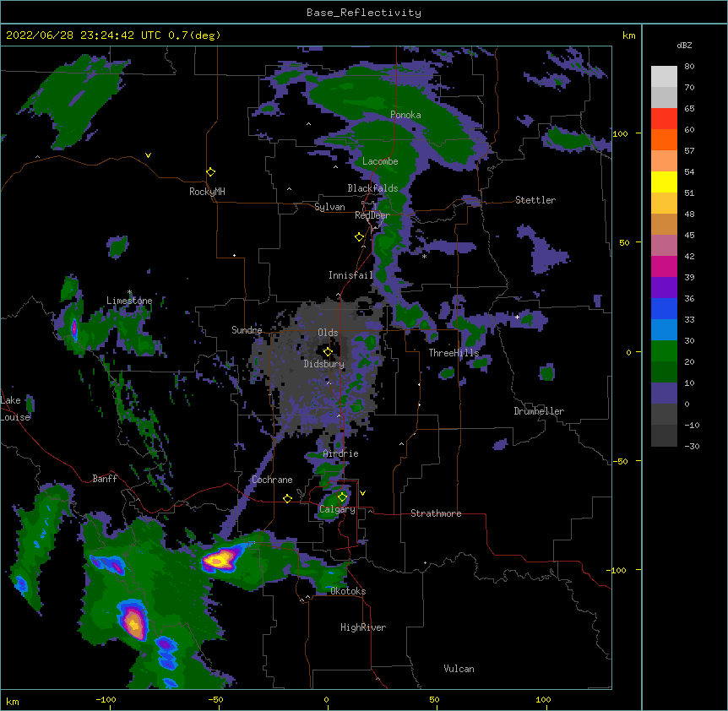This screenshot has height=711, width=728.
Task: Select the Olds label
Action: [328, 333]
